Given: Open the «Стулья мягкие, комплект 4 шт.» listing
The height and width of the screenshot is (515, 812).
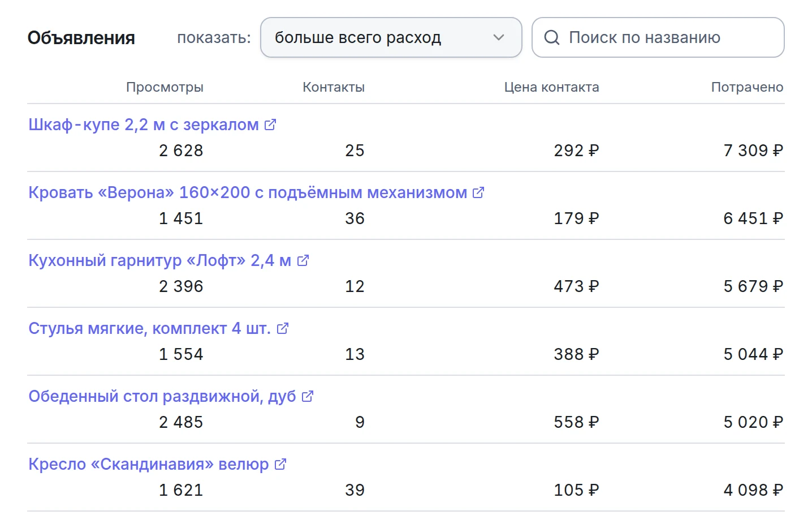Looking at the screenshot, I should [149, 328].
